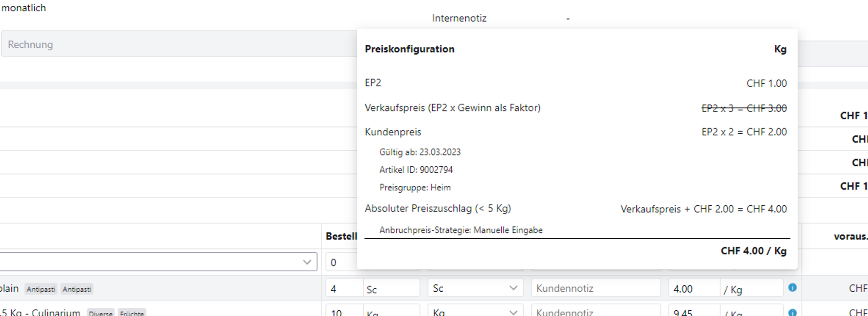This screenshot has width=868, height=316.
Task: Click the first Antipasti tag
Action: (x=41, y=289)
